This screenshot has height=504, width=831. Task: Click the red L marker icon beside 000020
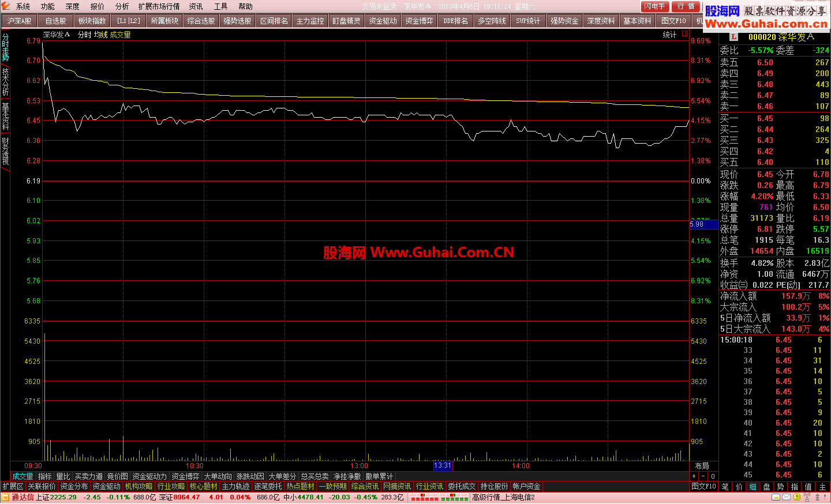point(733,37)
